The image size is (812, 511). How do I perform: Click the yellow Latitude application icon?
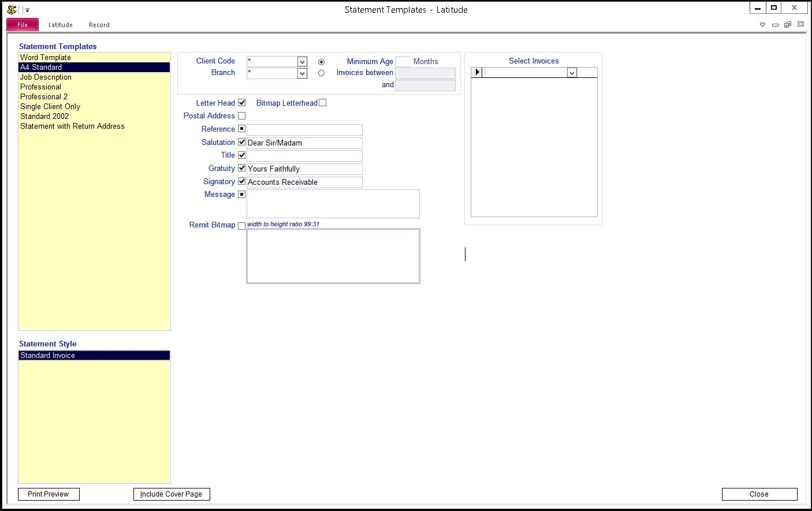click(12, 9)
